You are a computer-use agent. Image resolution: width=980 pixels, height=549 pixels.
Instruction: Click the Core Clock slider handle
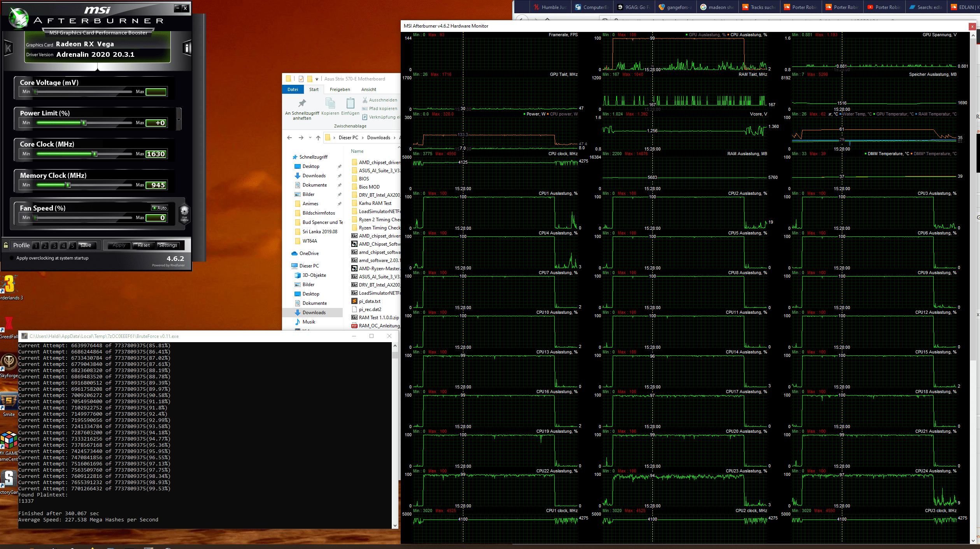[95, 154]
